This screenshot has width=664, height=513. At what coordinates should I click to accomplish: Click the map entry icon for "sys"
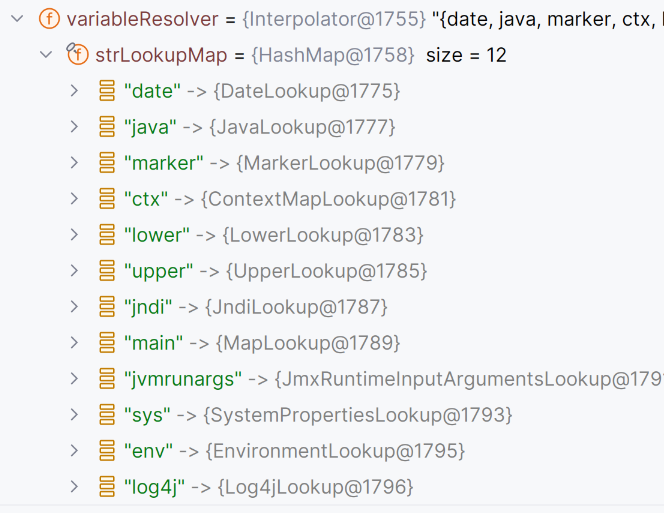coord(107,415)
